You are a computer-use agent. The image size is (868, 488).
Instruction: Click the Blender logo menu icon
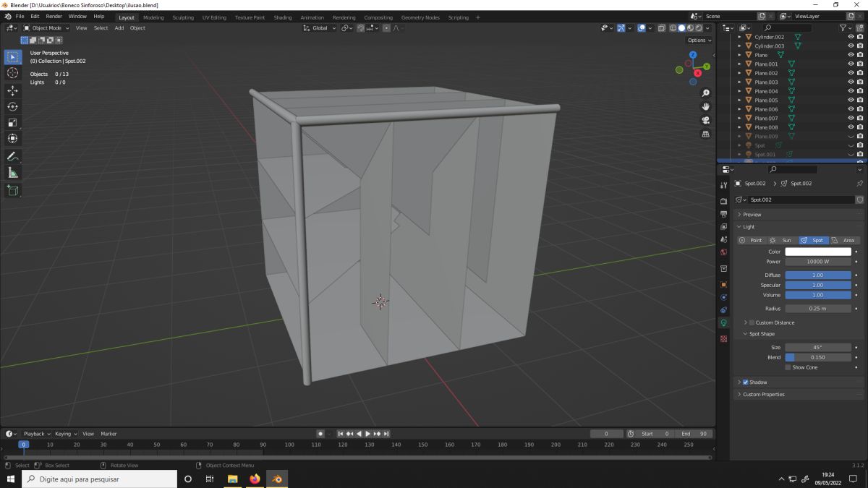coord(7,16)
